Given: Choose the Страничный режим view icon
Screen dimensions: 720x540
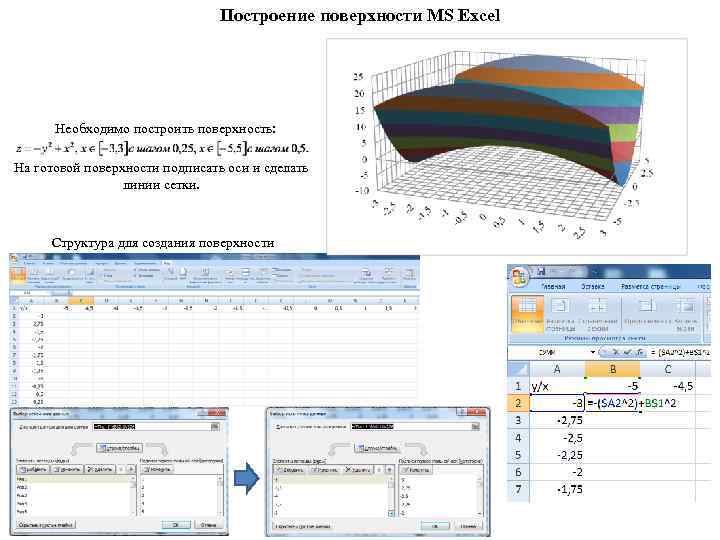Looking at the screenshot, I should coord(597,313).
